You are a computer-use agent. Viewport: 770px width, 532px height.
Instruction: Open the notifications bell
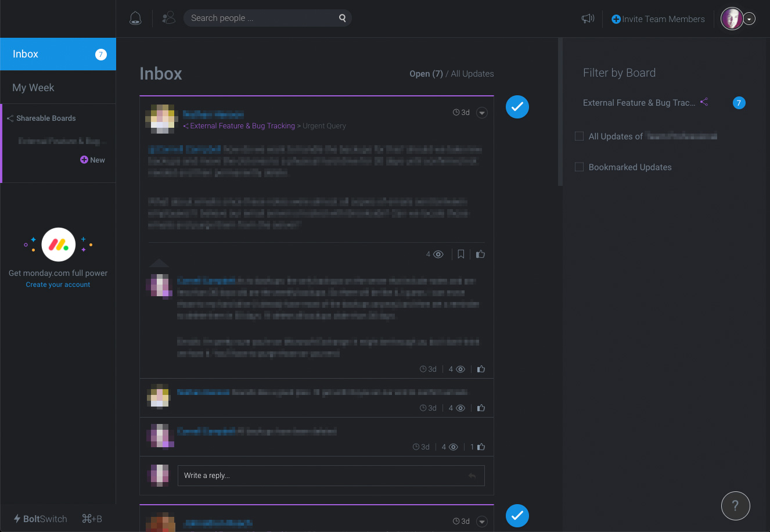(x=135, y=18)
